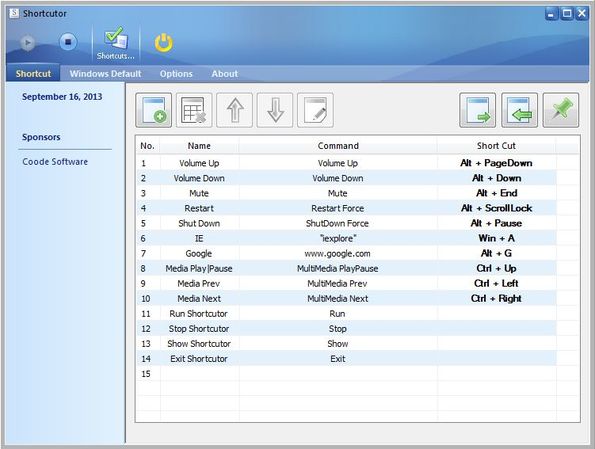Click the Short Cut column header

tap(496, 146)
